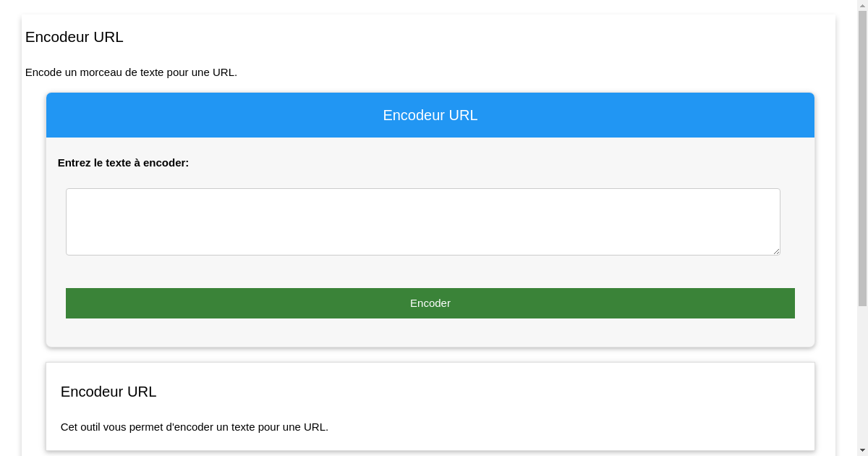Screen dimensions: 868x456
Task: Click the scrollbar up arrow
Action: [x=862, y=5]
